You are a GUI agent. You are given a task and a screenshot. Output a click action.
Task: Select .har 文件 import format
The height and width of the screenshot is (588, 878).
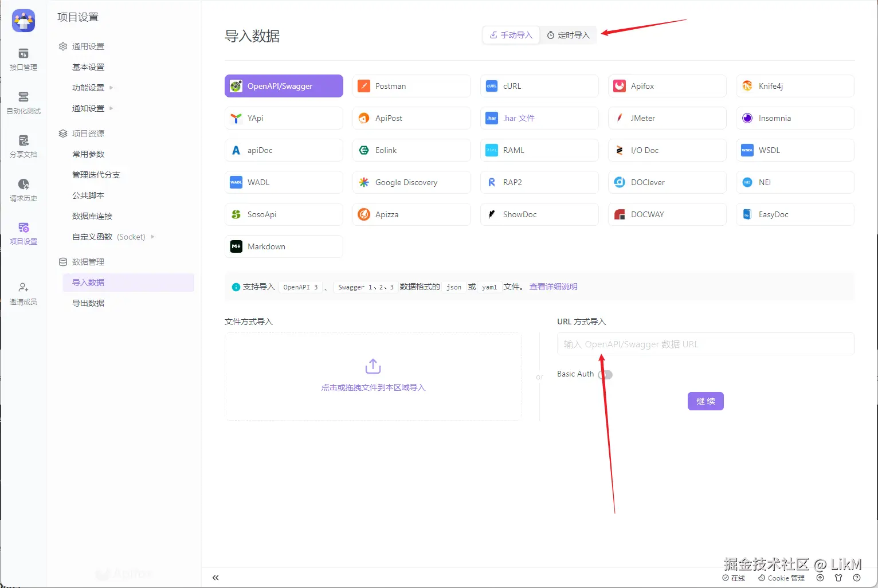[539, 118]
